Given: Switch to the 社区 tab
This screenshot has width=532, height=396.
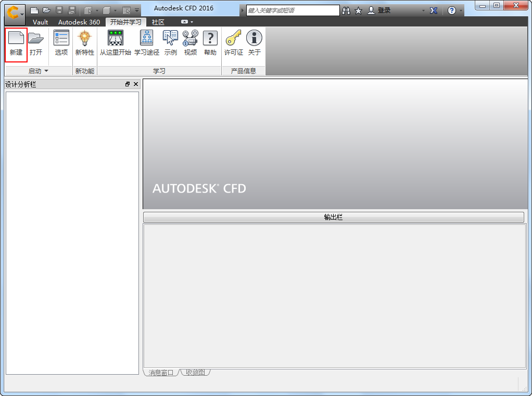Looking at the screenshot, I should 158,22.
